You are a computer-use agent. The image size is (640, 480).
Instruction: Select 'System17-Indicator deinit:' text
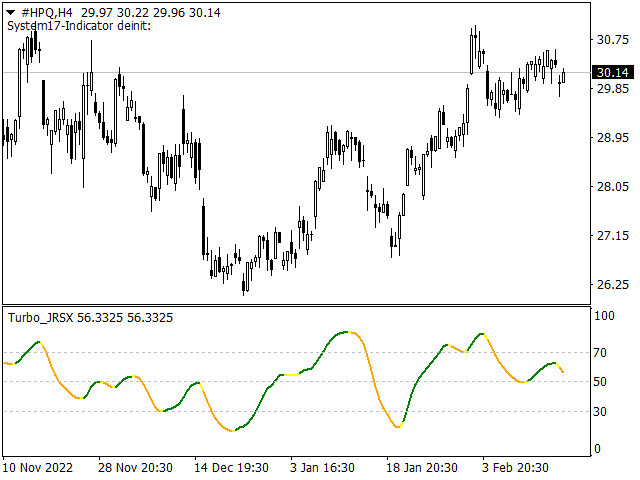click(79, 26)
